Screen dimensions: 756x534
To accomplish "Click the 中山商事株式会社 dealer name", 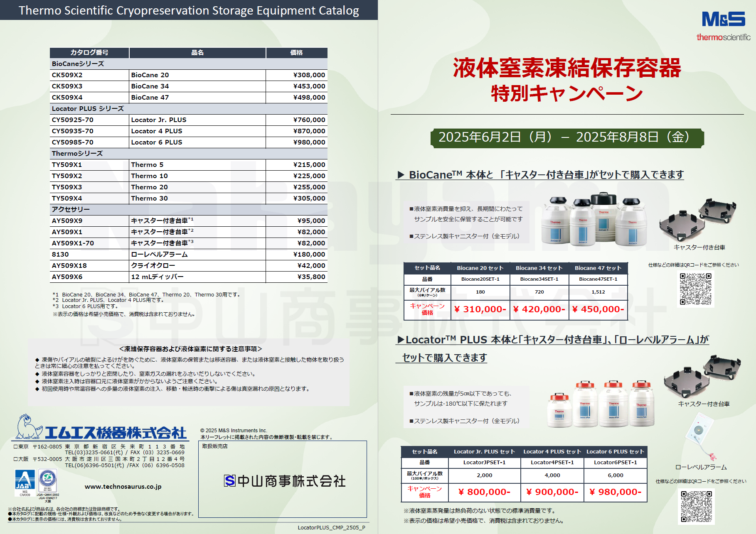I will pos(291,481).
